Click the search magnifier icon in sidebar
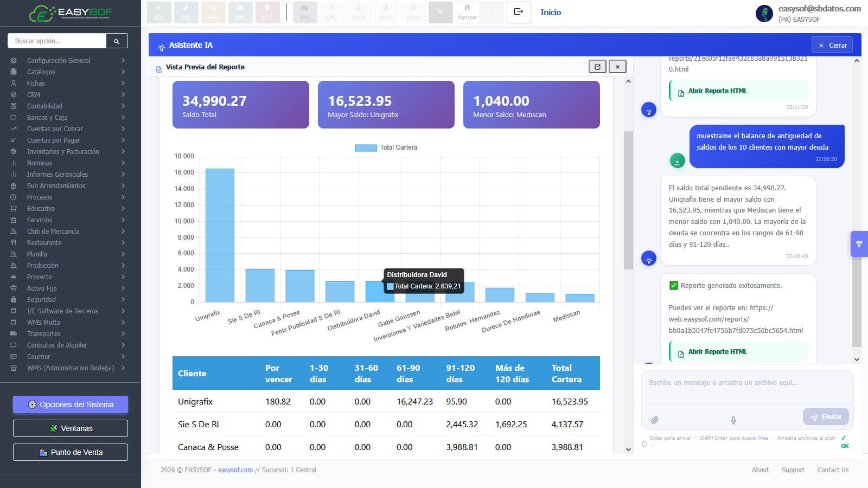The image size is (868, 488). pyautogui.click(x=117, y=41)
